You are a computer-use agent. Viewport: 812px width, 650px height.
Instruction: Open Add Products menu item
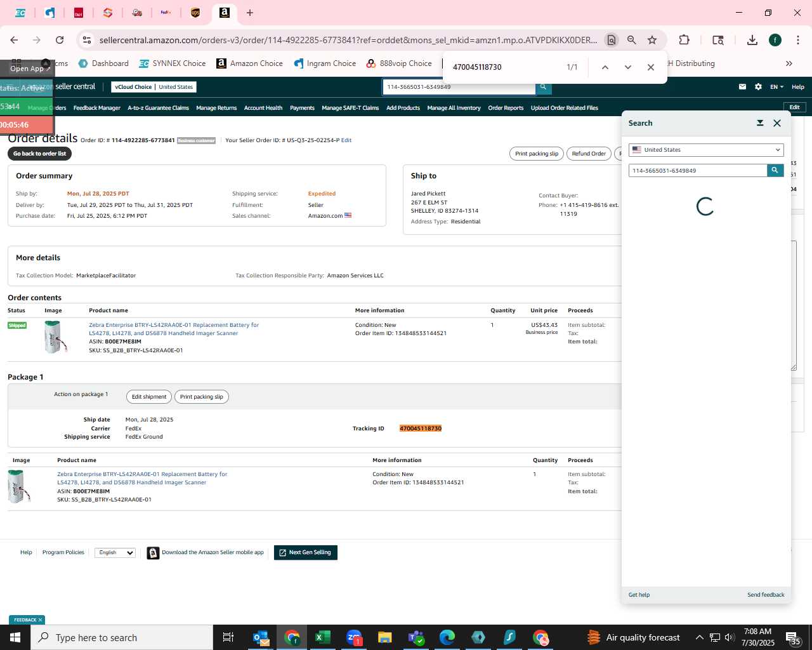click(403, 108)
